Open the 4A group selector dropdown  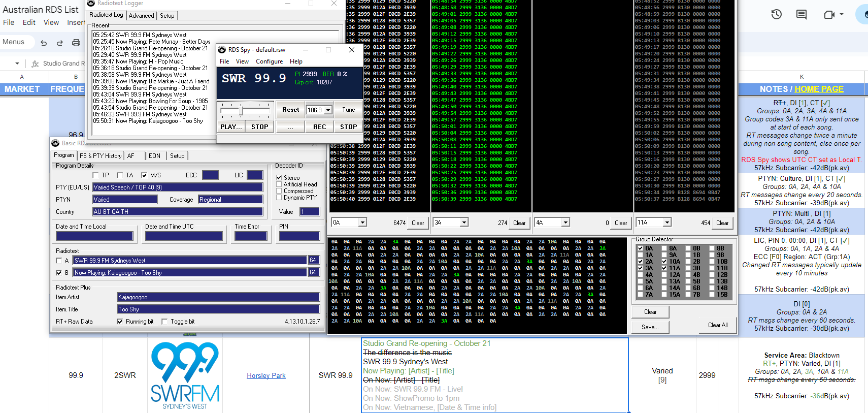[565, 223]
